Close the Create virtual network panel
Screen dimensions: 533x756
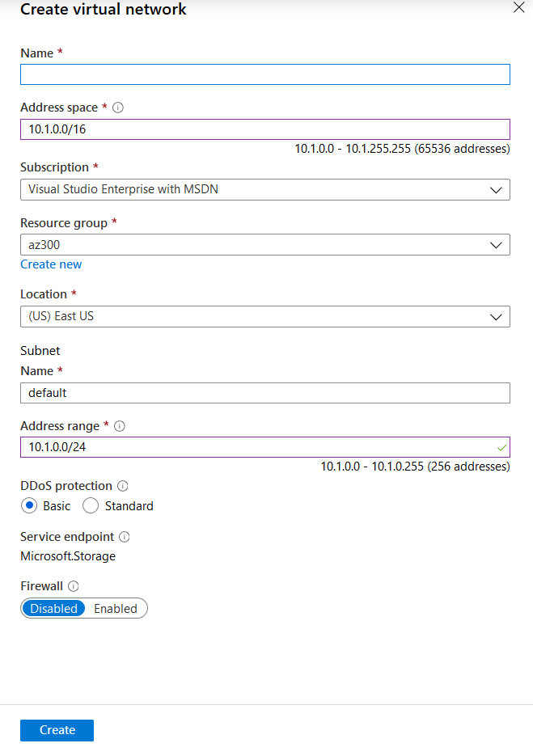(519, 8)
